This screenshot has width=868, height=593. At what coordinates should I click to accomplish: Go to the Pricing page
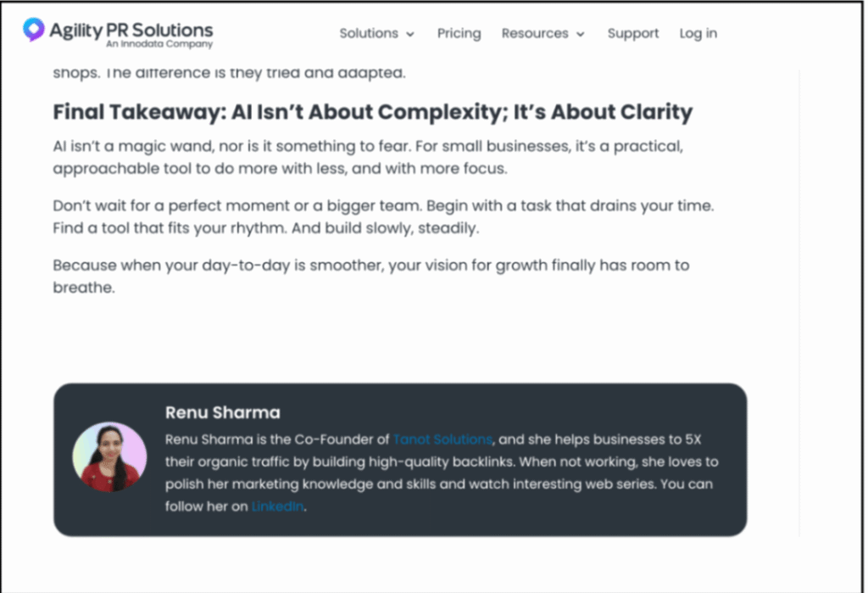click(459, 33)
